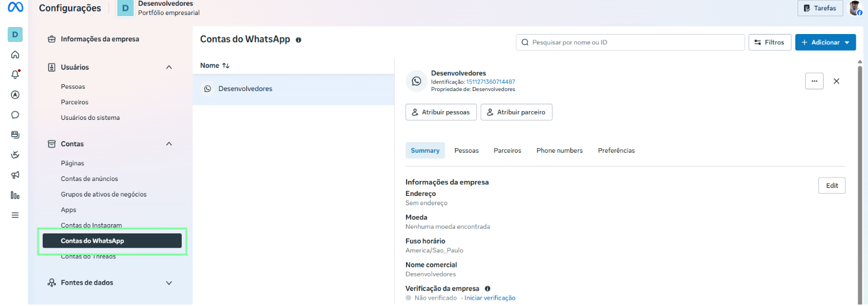This screenshot has height=306, width=868.
Task: Click Nenhuma moeda encontrada text
Action: click(x=448, y=227)
